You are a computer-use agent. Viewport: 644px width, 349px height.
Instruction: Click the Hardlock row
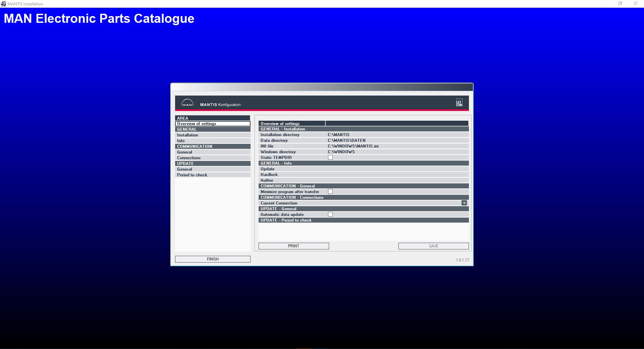point(364,175)
